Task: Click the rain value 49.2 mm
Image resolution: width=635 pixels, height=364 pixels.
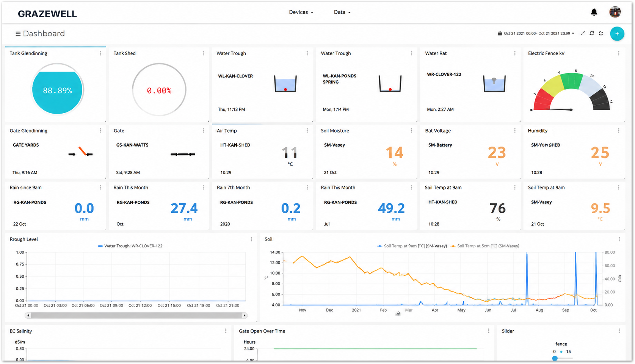Action: click(x=391, y=208)
